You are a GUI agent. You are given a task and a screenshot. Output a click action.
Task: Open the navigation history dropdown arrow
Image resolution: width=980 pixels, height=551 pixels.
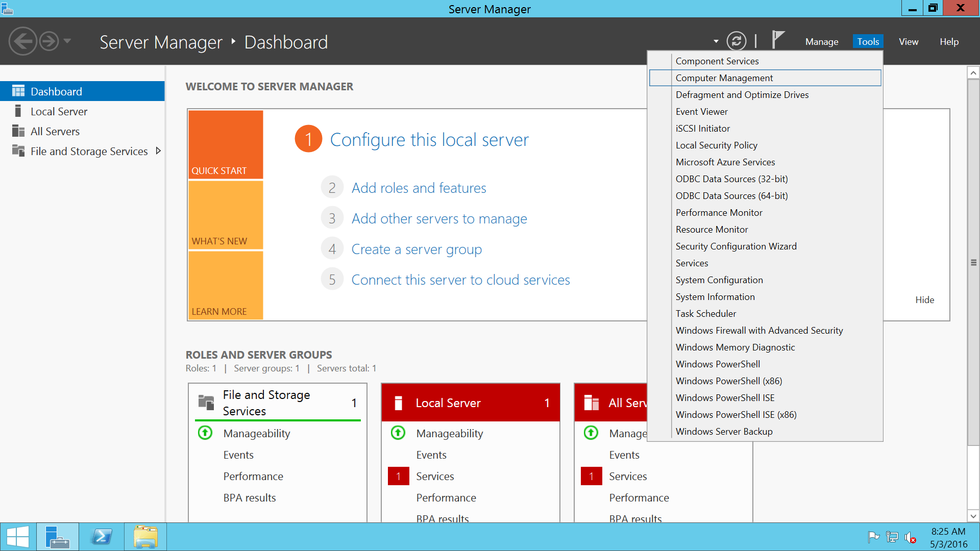(x=67, y=41)
